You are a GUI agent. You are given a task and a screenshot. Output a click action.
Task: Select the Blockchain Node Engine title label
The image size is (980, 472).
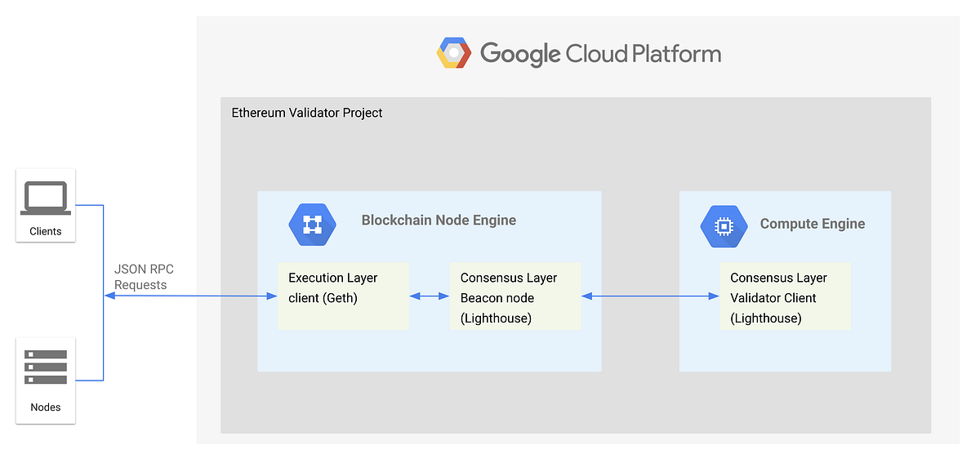coord(439,220)
